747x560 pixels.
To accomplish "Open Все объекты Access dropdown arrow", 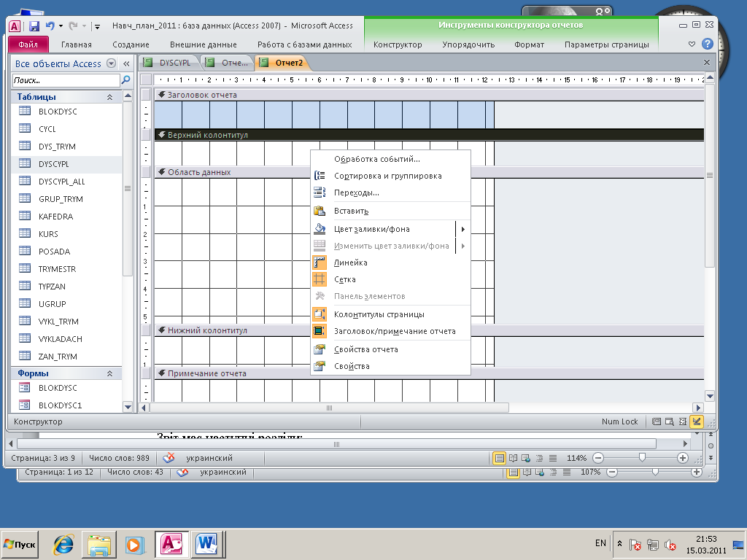I will 111,63.
